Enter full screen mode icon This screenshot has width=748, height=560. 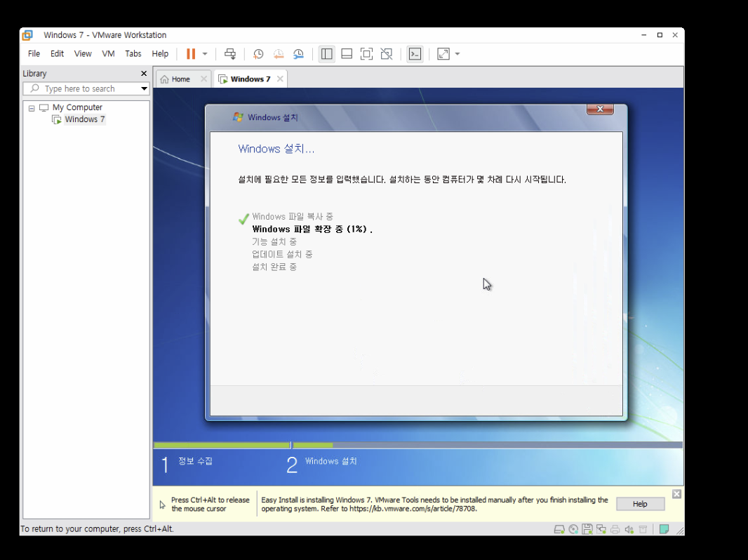tap(366, 54)
